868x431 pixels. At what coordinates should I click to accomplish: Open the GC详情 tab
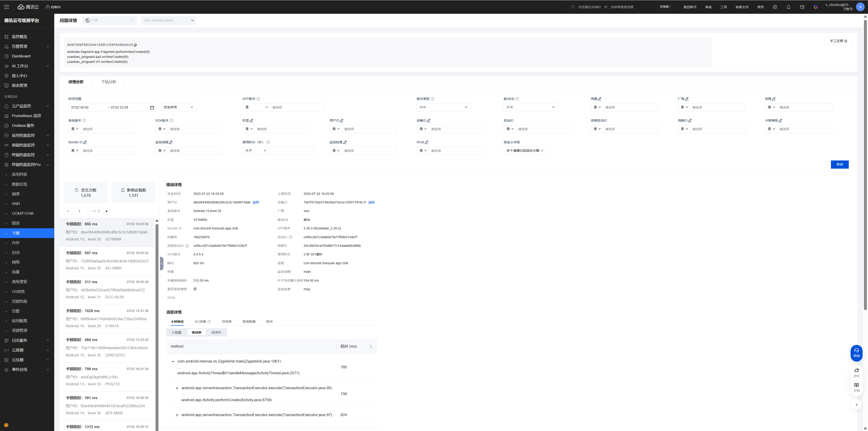[x=200, y=321]
